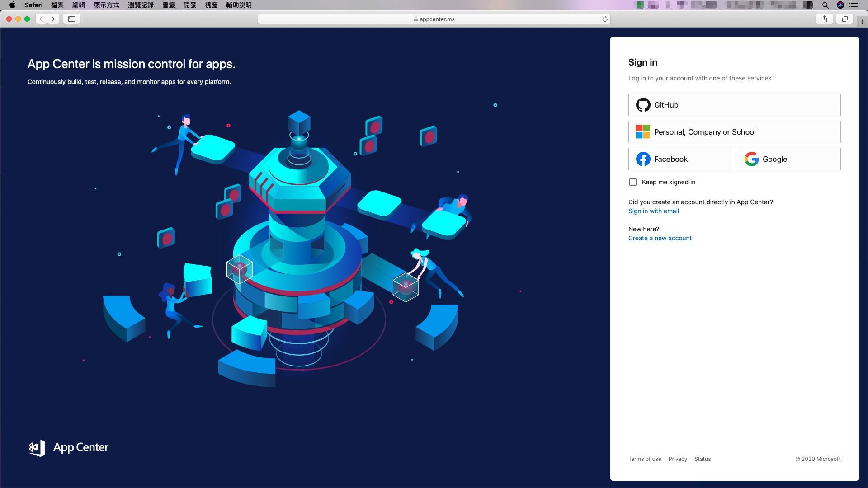
Task: Open the Siri icon in menu bar
Action: coord(840,5)
